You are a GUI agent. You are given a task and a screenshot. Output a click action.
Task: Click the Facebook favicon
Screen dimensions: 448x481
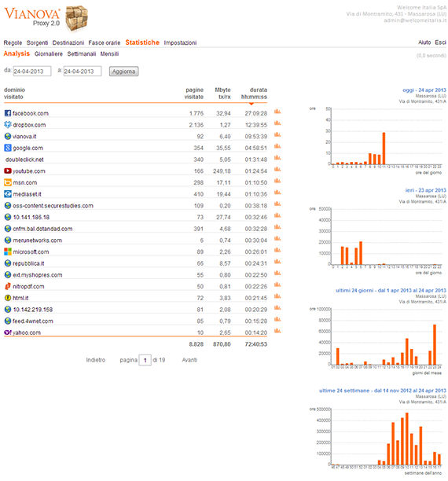(x=8, y=113)
